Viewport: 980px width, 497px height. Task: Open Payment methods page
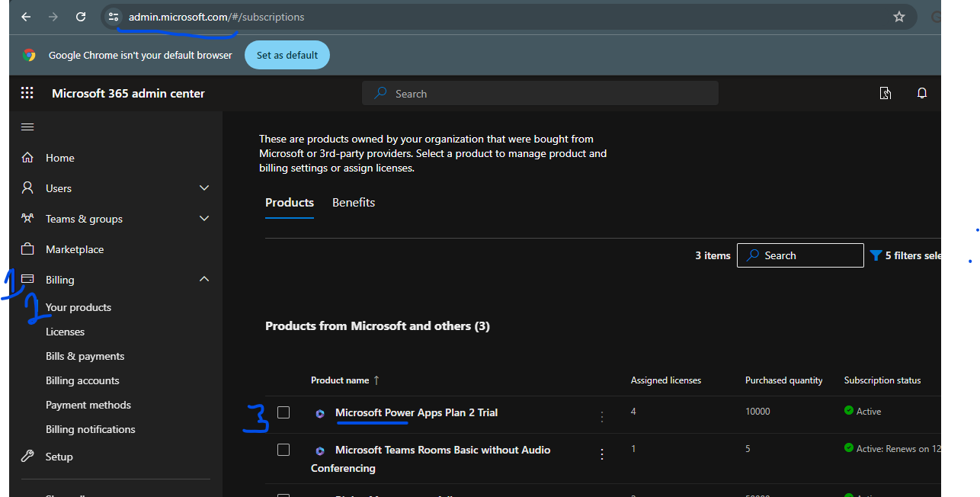coord(88,405)
